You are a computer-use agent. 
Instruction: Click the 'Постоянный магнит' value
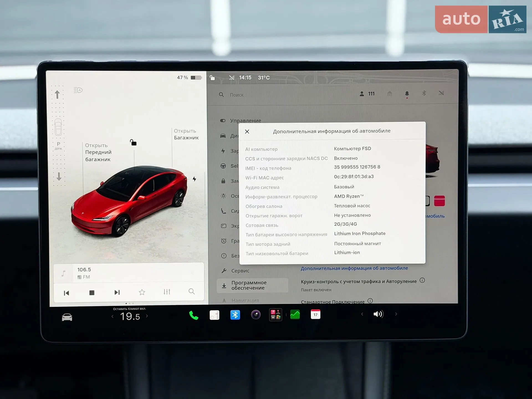[357, 244]
